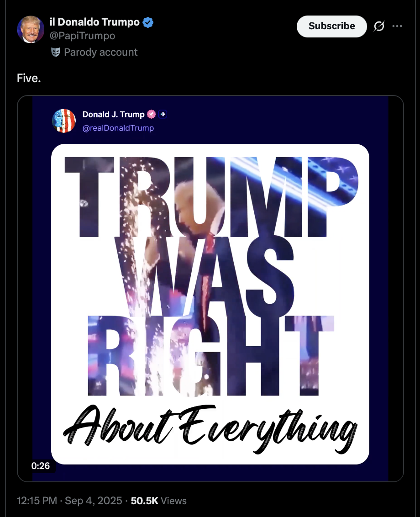420x517 pixels.
Task: Open the @PapiTrumpo handle link
Action: pos(83,36)
